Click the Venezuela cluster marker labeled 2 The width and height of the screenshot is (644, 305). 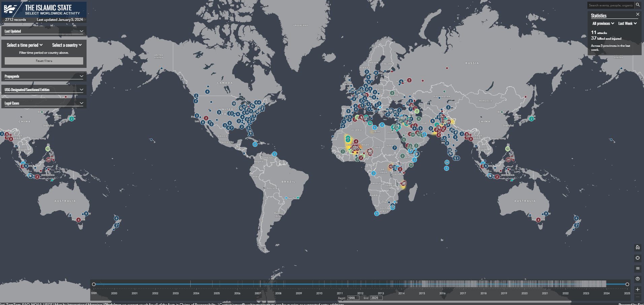[275, 154]
